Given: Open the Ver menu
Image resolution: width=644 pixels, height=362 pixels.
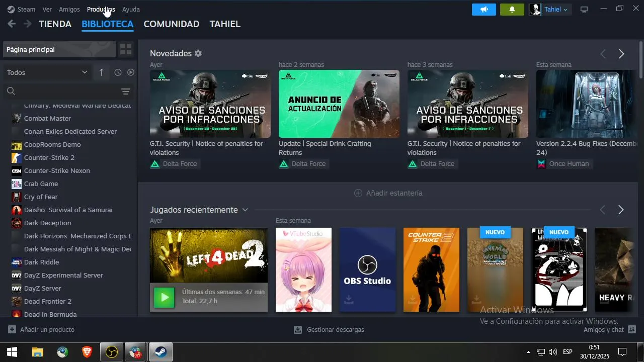Looking at the screenshot, I should click(47, 9).
